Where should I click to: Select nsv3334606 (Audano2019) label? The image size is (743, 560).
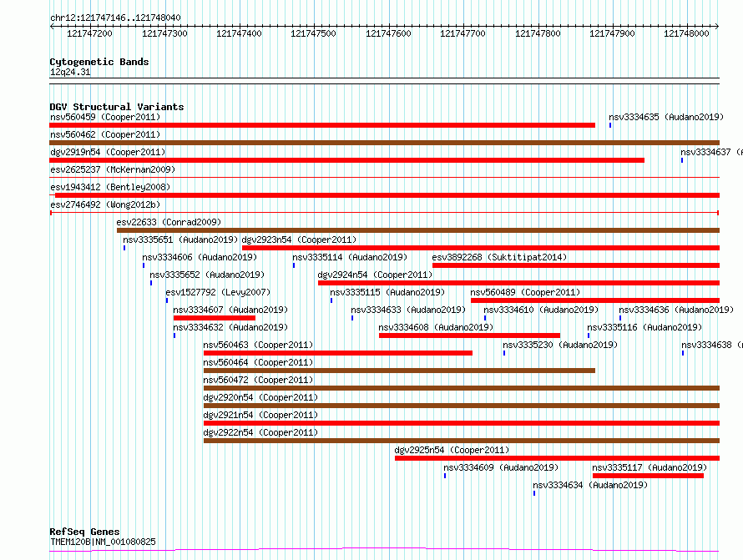click(x=200, y=257)
